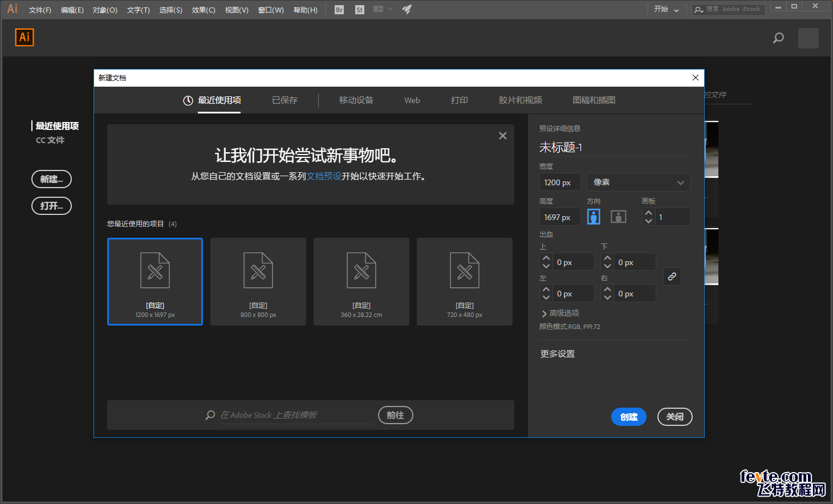
Task: Click the Illustrator Ai logo in start workspace
Action: (x=25, y=37)
